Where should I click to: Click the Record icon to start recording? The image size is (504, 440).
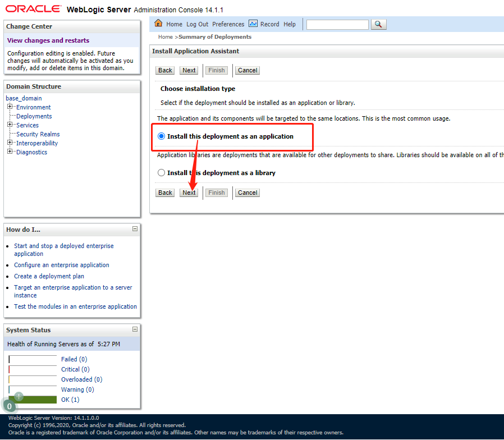coord(253,24)
